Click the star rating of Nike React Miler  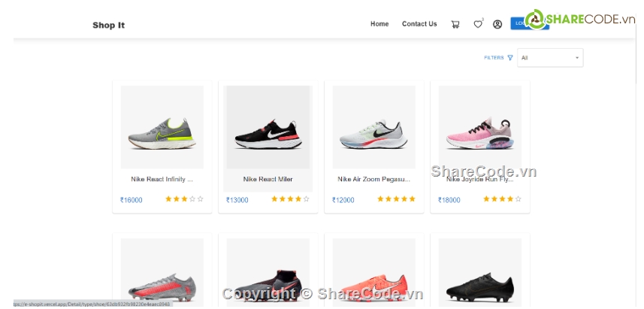coord(290,199)
